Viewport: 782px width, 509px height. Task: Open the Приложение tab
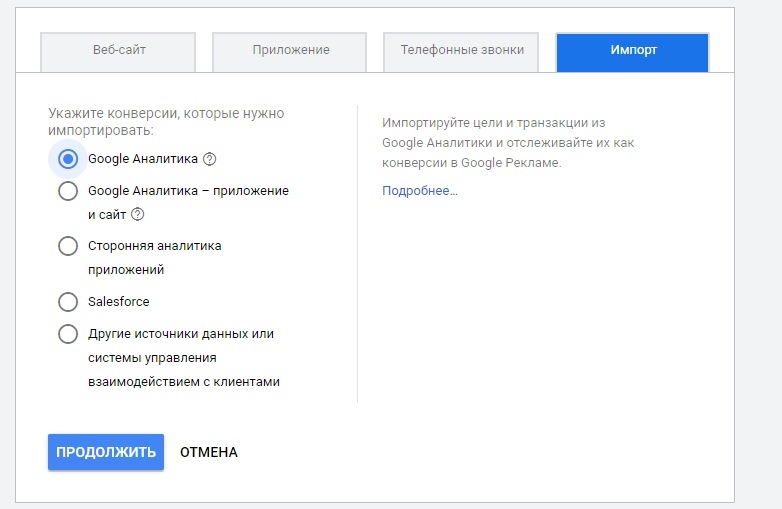click(290, 52)
